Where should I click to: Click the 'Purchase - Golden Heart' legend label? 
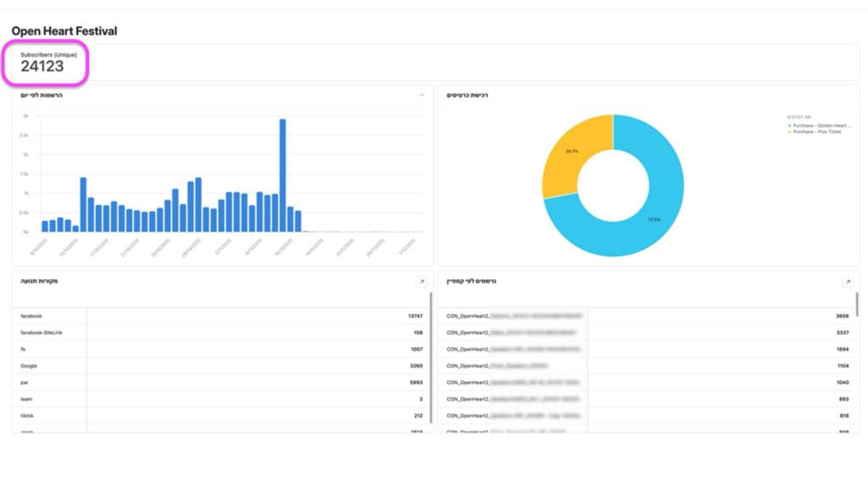click(x=821, y=126)
